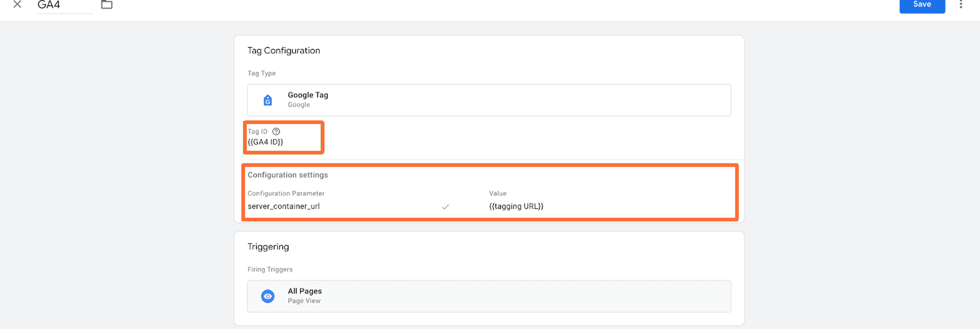Click the Tag ID help question mark
This screenshot has height=329, width=980.
tap(276, 132)
